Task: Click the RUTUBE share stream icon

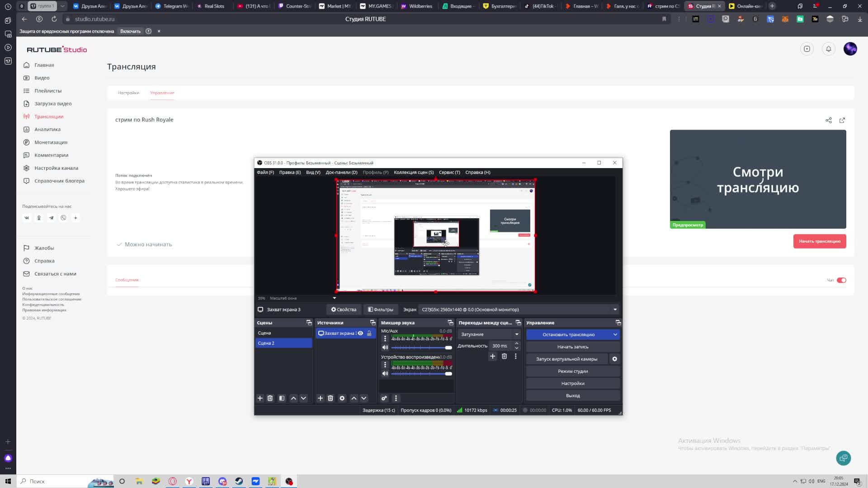Action: pyautogui.click(x=828, y=120)
